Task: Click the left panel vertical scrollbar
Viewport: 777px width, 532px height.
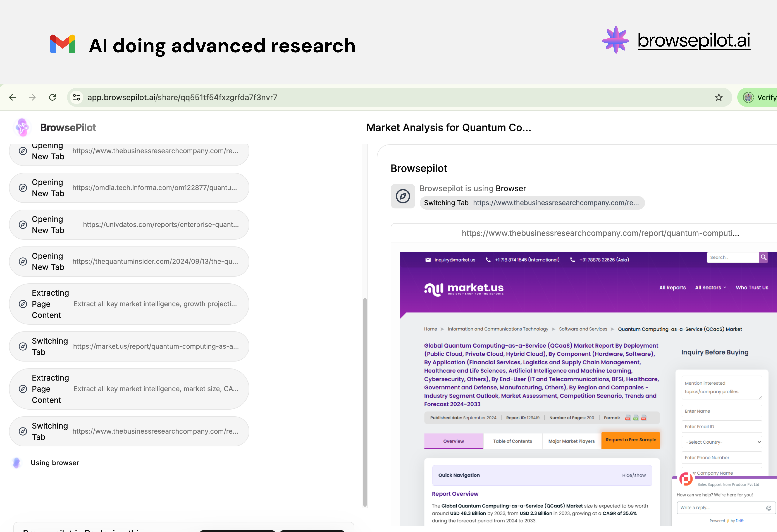Action: click(365, 402)
